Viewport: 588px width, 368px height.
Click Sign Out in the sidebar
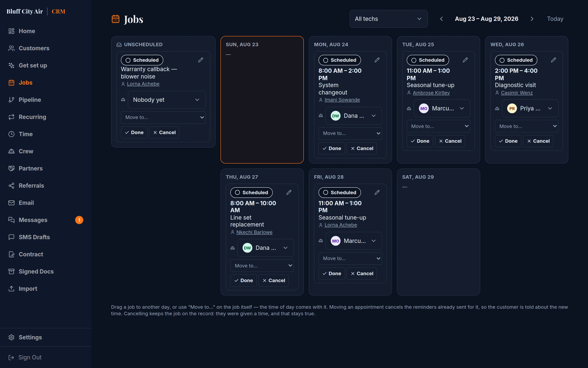(x=25, y=357)
